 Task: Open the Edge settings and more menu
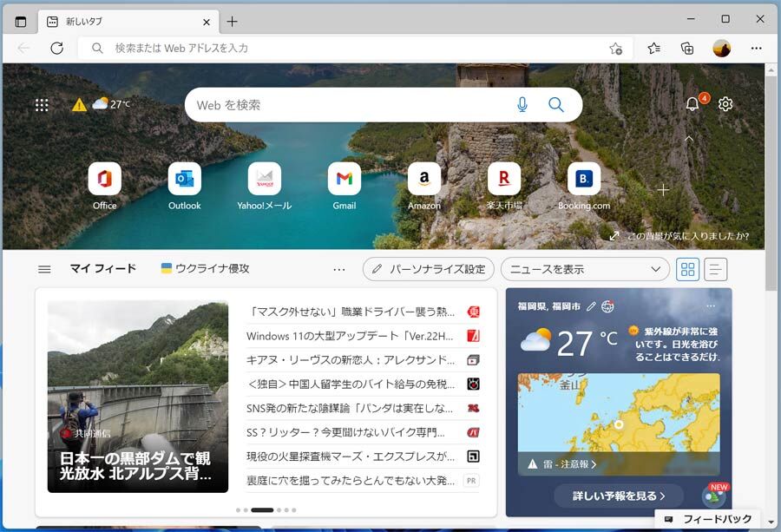click(x=756, y=49)
